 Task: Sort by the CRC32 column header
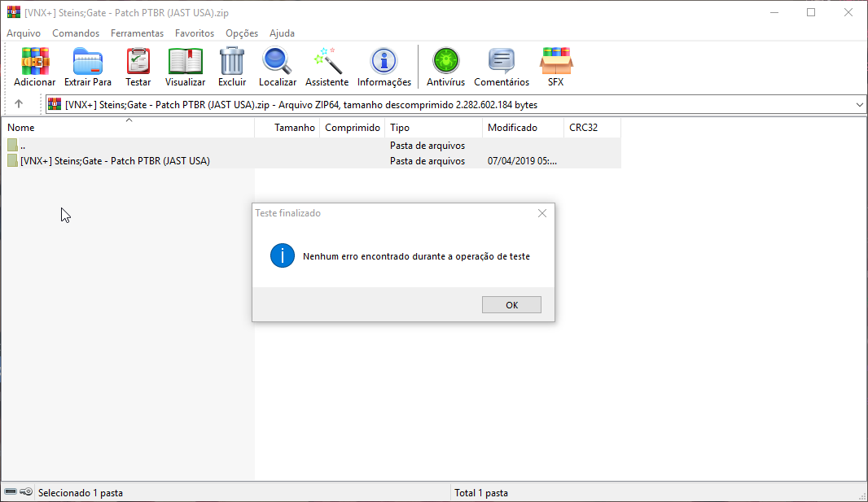pyautogui.click(x=592, y=128)
